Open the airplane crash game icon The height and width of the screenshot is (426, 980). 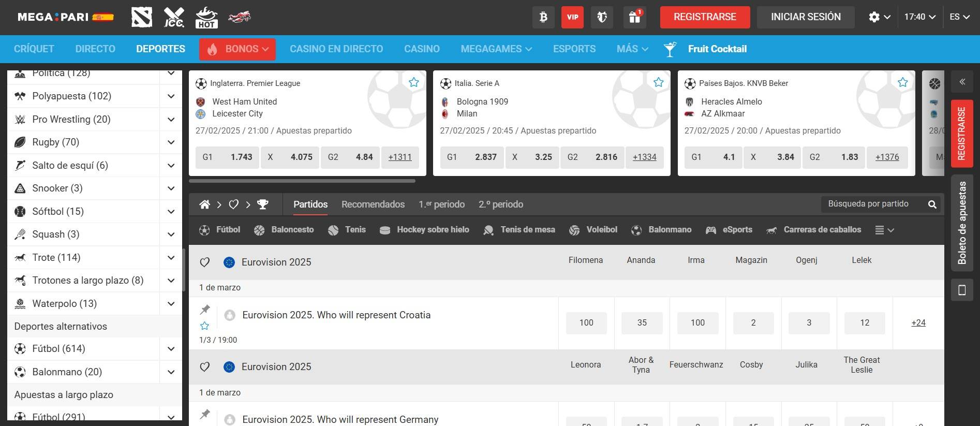(239, 17)
